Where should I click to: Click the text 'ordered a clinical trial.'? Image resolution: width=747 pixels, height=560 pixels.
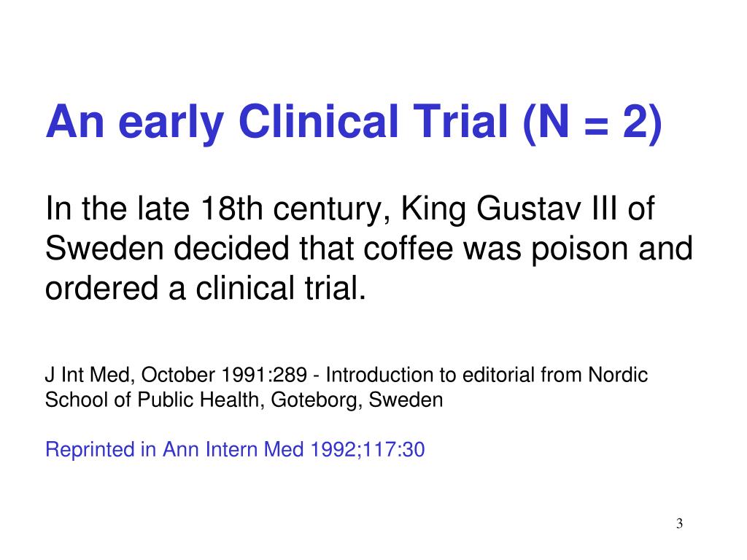pos(206,289)
